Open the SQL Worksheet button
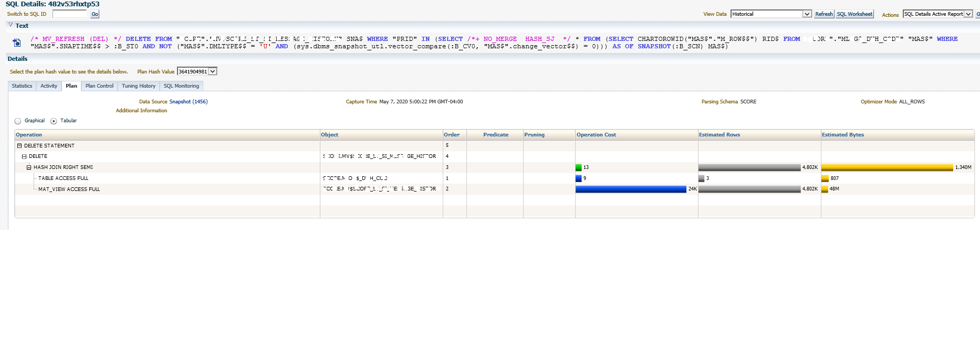This screenshot has height=340, width=980. 854,14
